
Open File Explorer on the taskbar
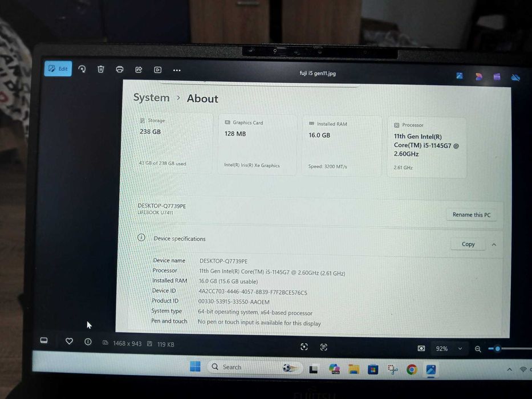coord(354,369)
